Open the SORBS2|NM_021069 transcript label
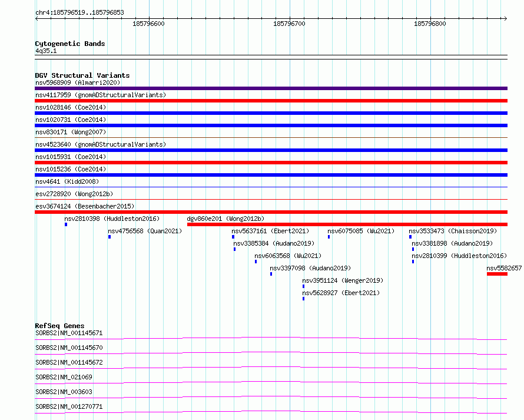524x420 pixels. coord(64,377)
